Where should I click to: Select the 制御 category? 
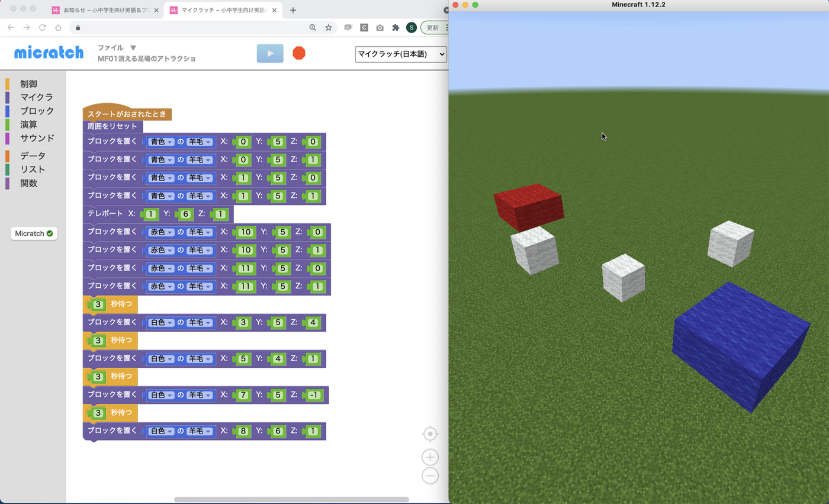28,84
